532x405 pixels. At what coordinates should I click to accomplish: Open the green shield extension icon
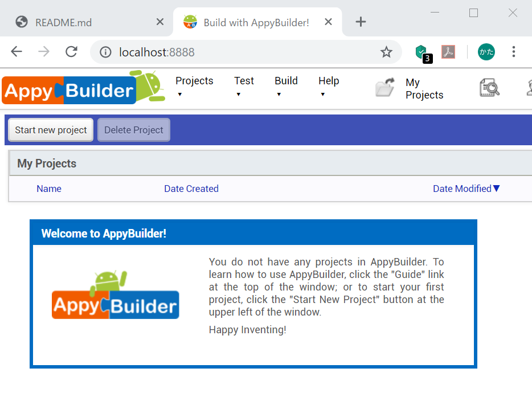tap(423, 53)
